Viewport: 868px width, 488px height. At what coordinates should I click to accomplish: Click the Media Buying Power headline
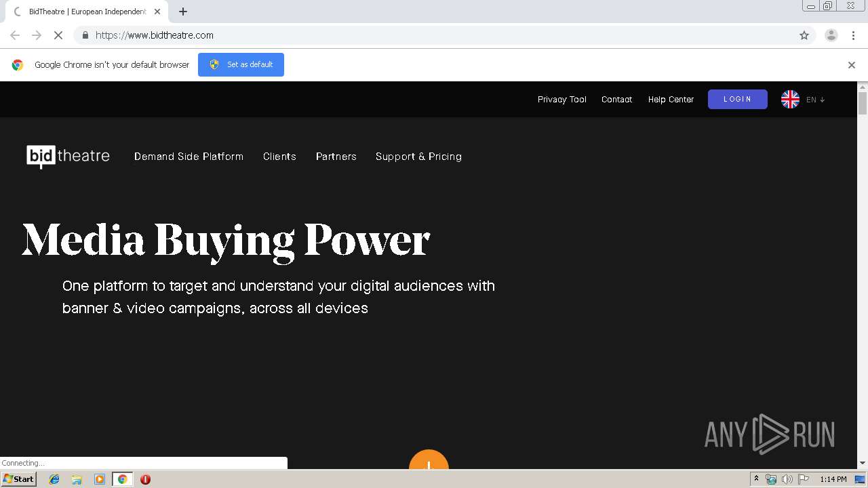[x=226, y=241]
